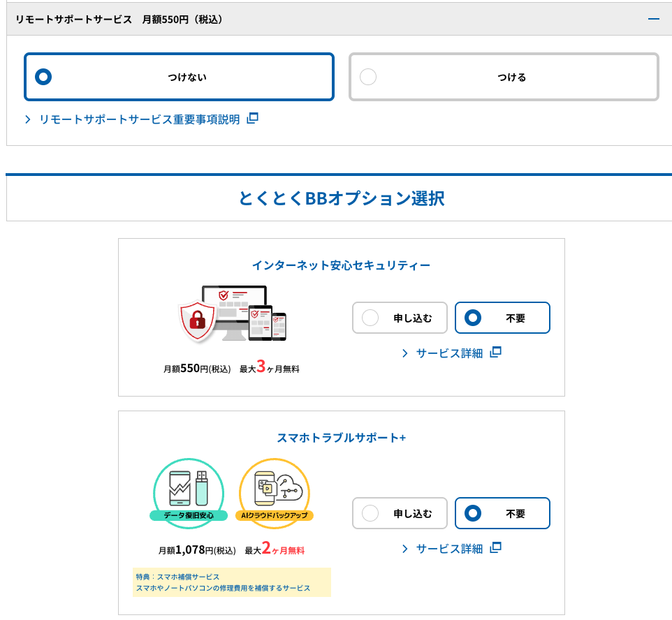
Task: Choose 不要 for スマホトラブルサポート+
Action: tap(502, 513)
